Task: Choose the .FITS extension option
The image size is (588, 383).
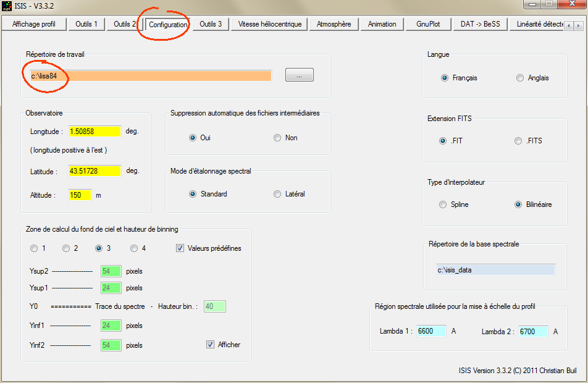Action: click(519, 141)
